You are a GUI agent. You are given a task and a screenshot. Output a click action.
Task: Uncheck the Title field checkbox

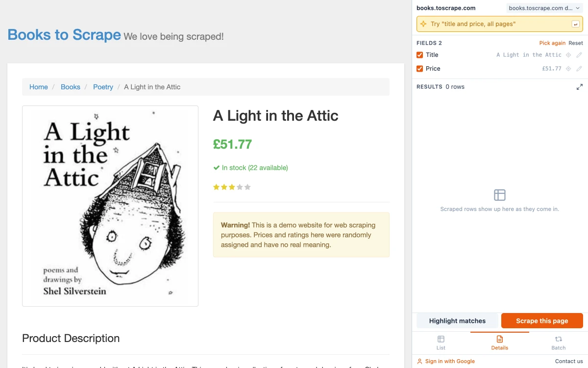coord(420,55)
